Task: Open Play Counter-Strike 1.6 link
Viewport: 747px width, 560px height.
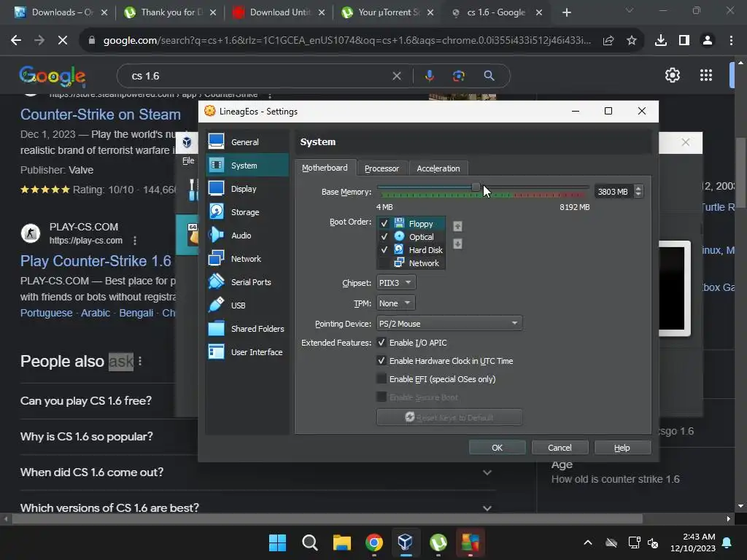Action: [96, 261]
